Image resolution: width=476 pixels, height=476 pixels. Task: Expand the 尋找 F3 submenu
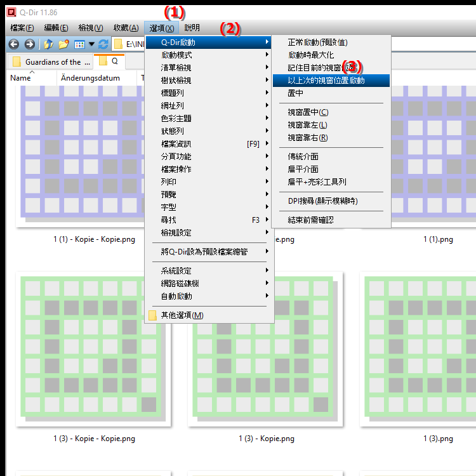(x=209, y=220)
